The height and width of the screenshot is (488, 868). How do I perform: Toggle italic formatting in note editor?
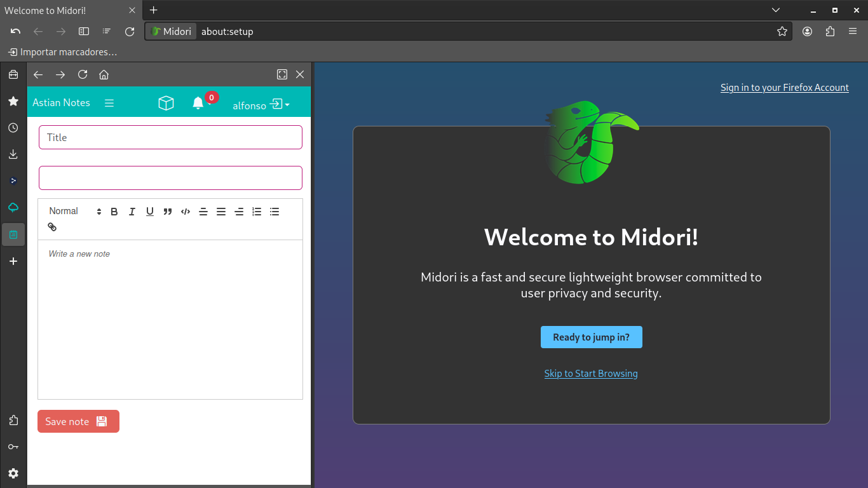(x=132, y=212)
